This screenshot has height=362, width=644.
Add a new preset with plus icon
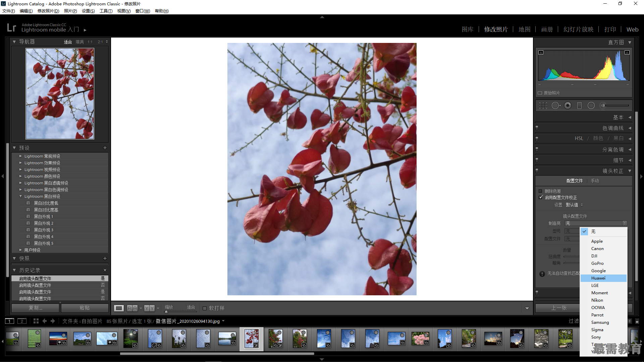coord(105,148)
